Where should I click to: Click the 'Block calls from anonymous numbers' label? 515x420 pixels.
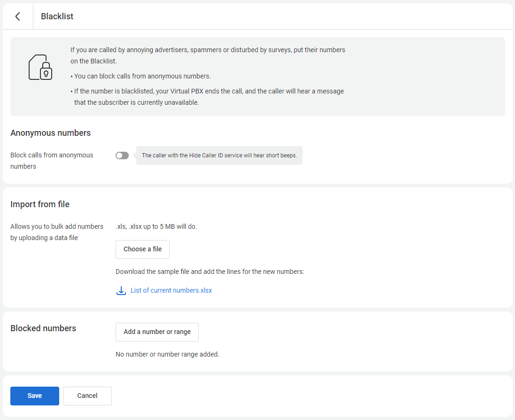(x=52, y=161)
